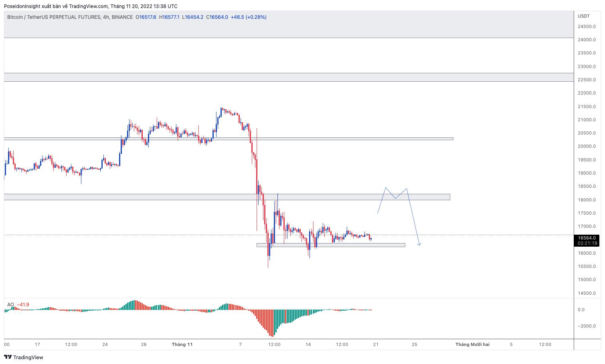Image resolution: width=605 pixels, height=364 pixels.
Task: Click the blue projection arrowhead pointing down
Action: coord(419,243)
